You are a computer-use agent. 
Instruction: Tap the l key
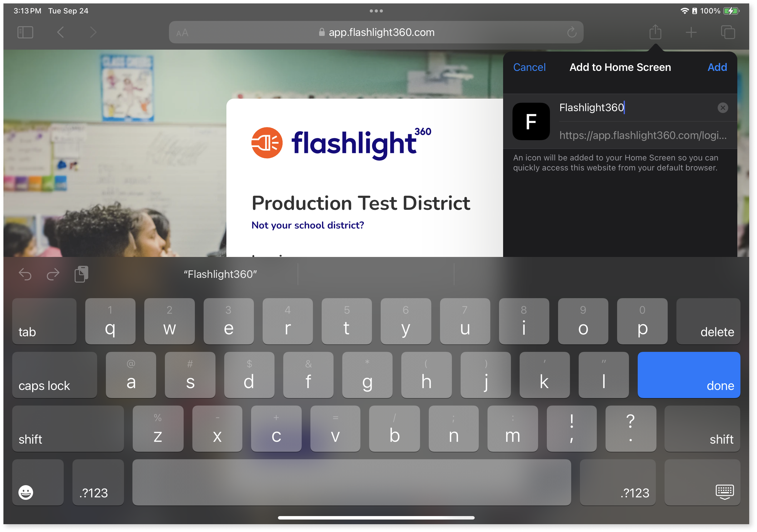604,375
